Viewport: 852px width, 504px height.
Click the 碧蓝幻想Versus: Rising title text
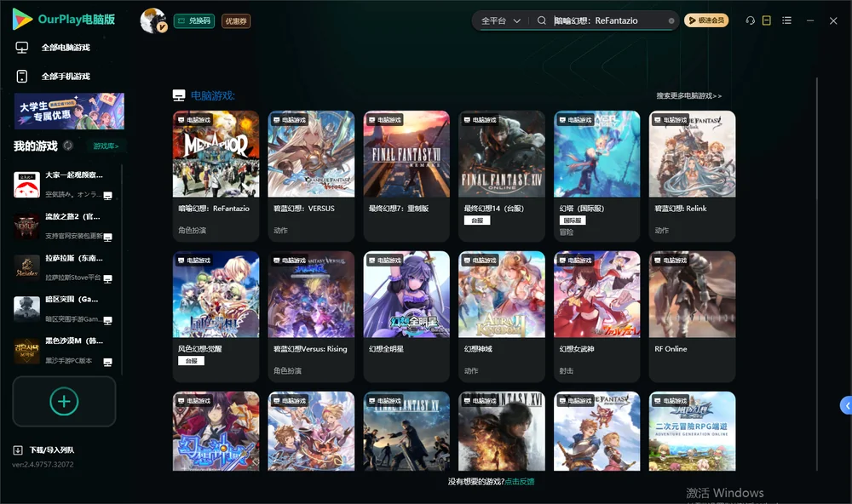[x=310, y=349]
